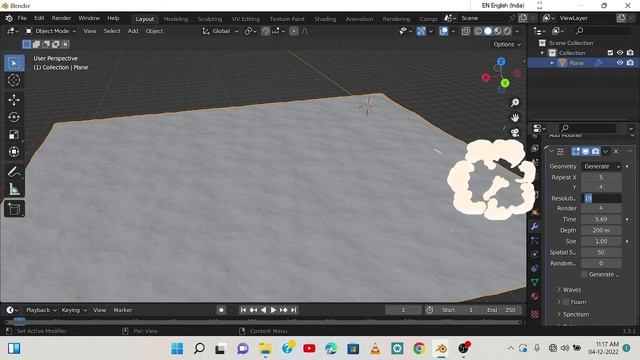Open the Modifier properties wrench tab
The height and width of the screenshot is (360, 640).
(535, 227)
